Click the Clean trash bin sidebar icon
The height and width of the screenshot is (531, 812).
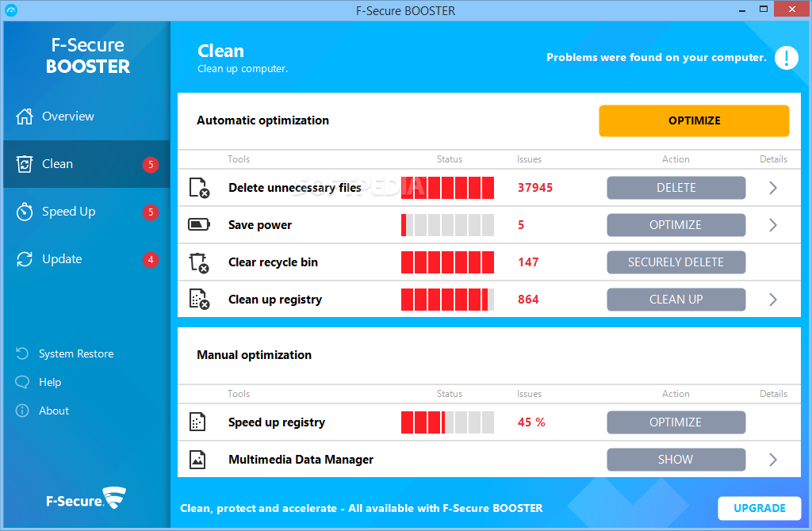[25, 164]
